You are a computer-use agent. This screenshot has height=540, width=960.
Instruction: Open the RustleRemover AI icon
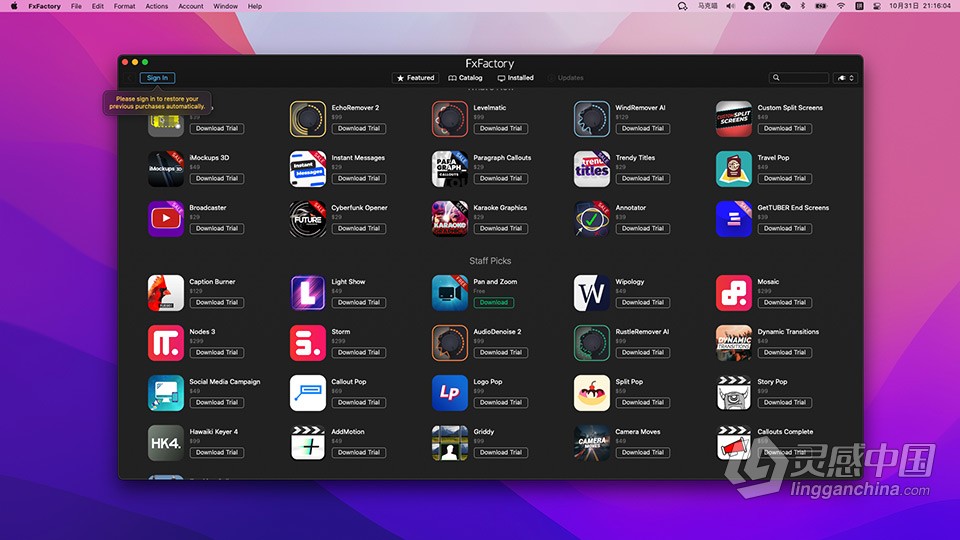coord(591,343)
